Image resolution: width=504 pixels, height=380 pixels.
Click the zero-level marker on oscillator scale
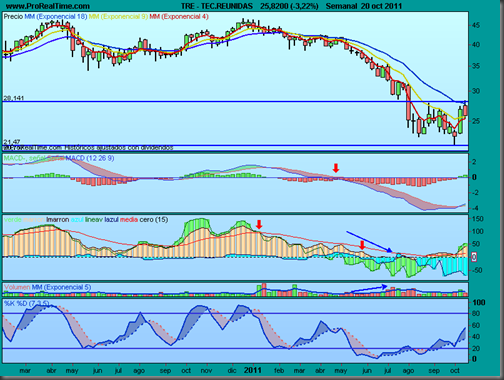click(x=474, y=256)
